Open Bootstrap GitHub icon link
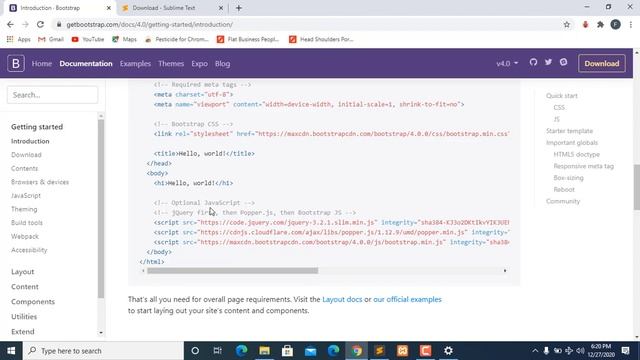This screenshot has height=360, width=640. click(x=533, y=62)
